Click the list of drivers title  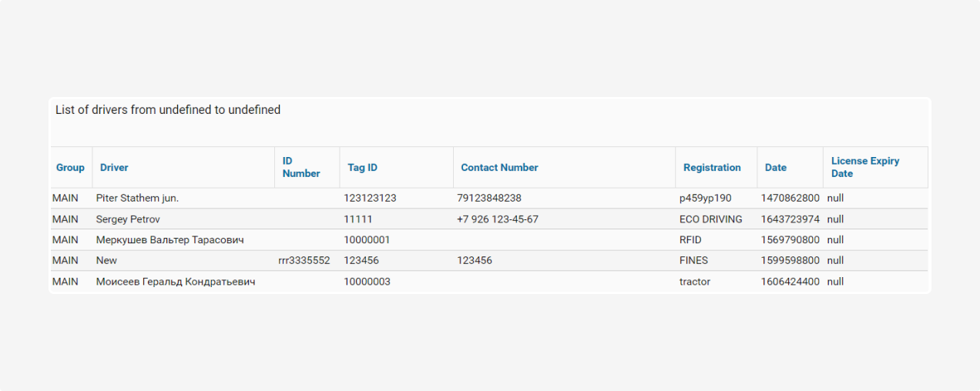coord(168,110)
